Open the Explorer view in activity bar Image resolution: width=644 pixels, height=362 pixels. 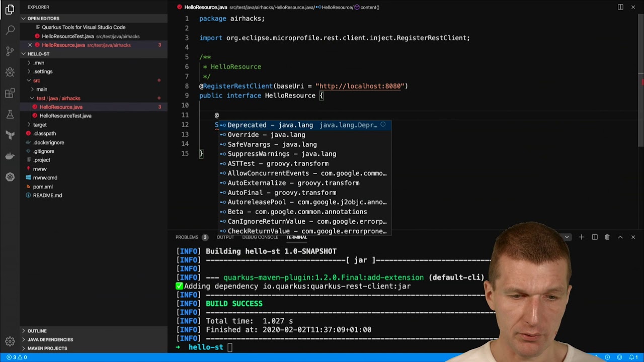[x=10, y=10]
